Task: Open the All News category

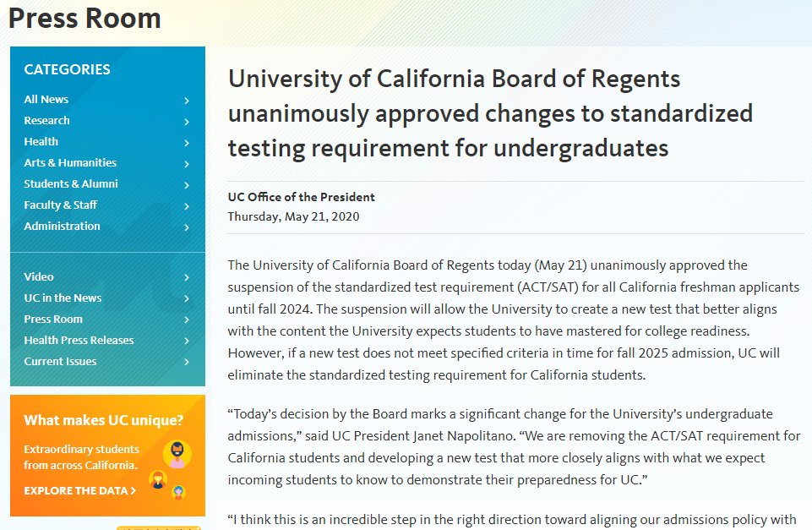Action: [x=46, y=99]
